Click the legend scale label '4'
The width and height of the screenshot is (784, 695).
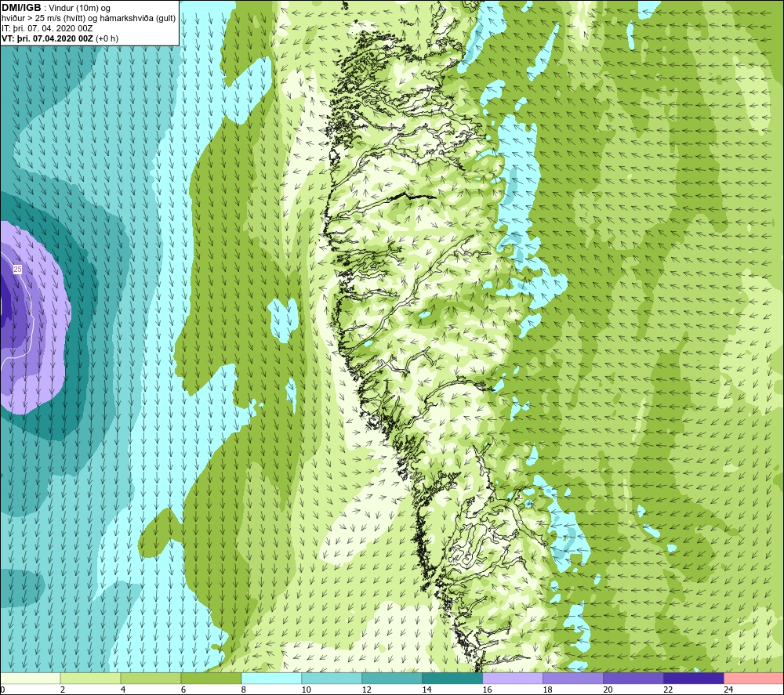123,690
